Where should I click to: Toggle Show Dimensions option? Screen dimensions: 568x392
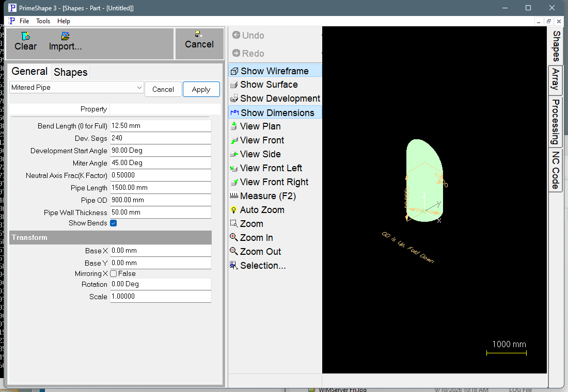click(x=275, y=112)
